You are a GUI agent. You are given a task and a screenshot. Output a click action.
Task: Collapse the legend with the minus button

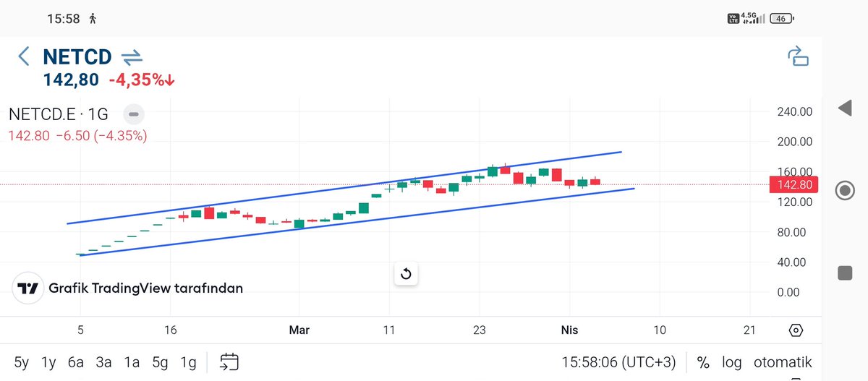(x=134, y=114)
